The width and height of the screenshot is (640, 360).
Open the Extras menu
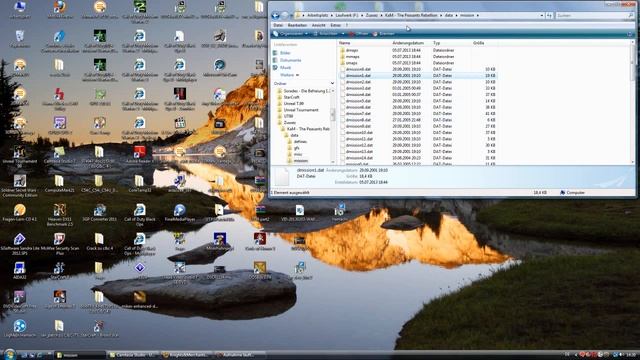pos(336,25)
